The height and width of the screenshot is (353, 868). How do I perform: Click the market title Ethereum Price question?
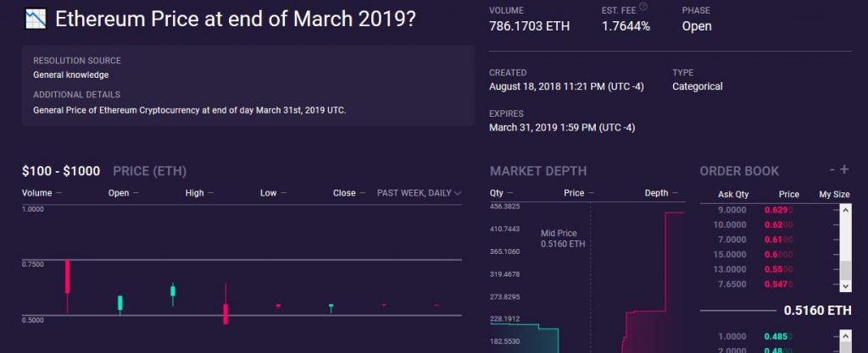click(236, 19)
